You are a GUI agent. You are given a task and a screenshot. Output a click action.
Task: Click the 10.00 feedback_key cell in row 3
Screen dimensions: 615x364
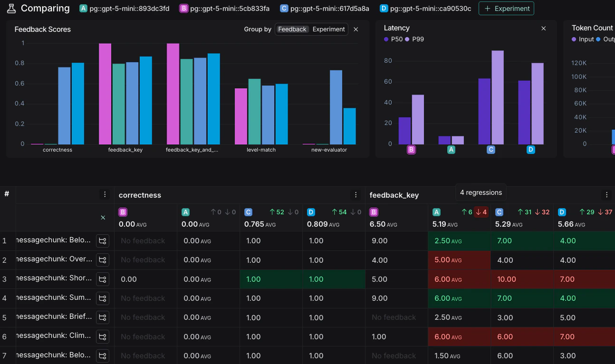505,279
